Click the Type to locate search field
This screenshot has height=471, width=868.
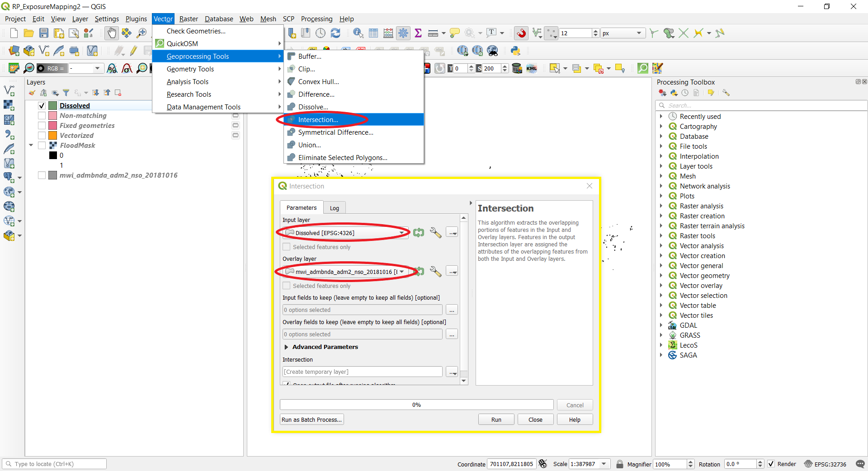(54, 464)
